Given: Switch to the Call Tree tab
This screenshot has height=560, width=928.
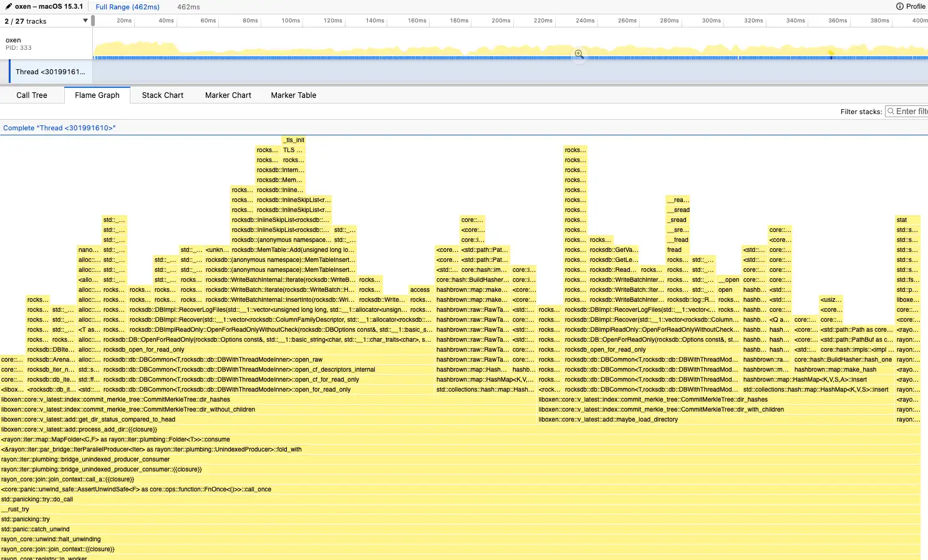Looking at the screenshot, I should pyautogui.click(x=32, y=95).
